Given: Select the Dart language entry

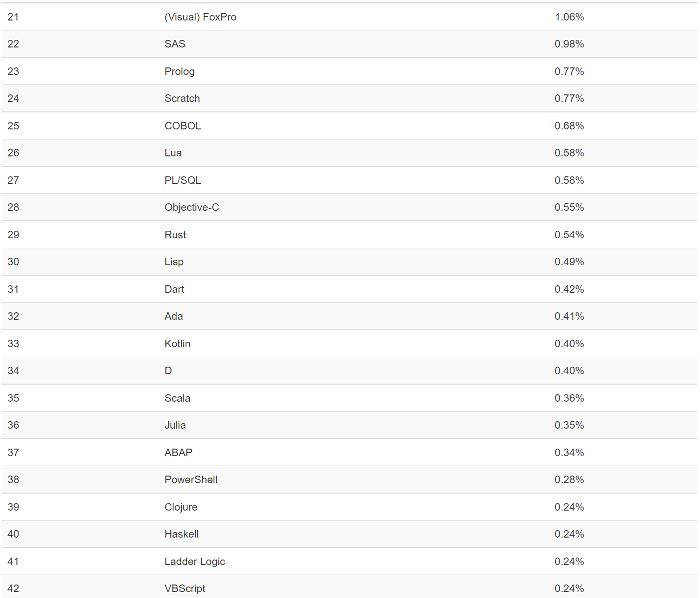Looking at the screenshot, I should (174, 289).
